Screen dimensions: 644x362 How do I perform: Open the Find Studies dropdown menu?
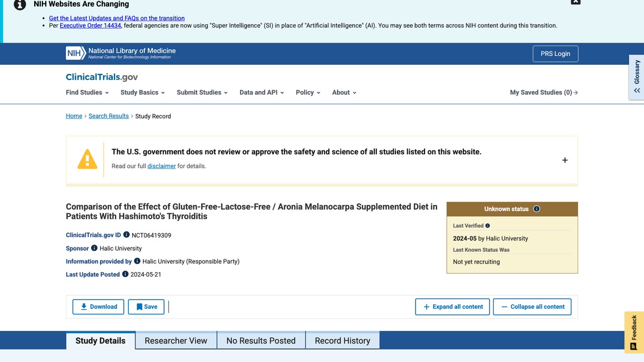(x=87, y=93)
